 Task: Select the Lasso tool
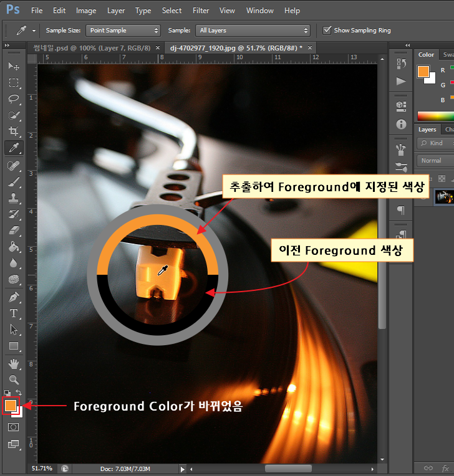[x=13, y=99]
